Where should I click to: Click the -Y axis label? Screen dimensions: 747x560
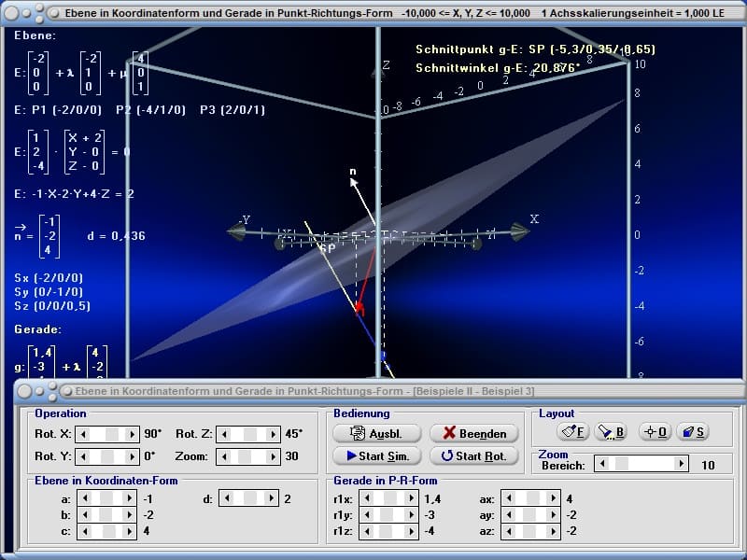[x=245, y=219]
